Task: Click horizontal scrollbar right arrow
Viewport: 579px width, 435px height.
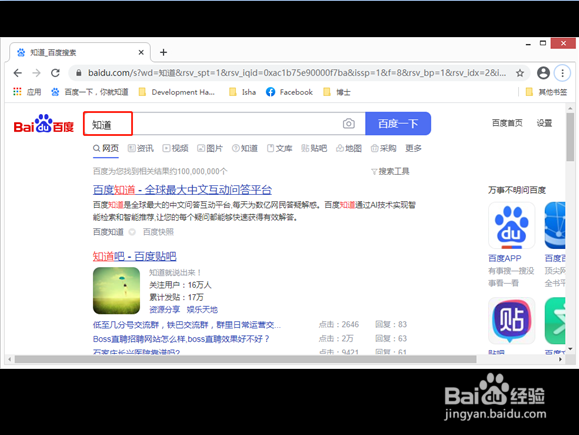Action: (560, 359)
